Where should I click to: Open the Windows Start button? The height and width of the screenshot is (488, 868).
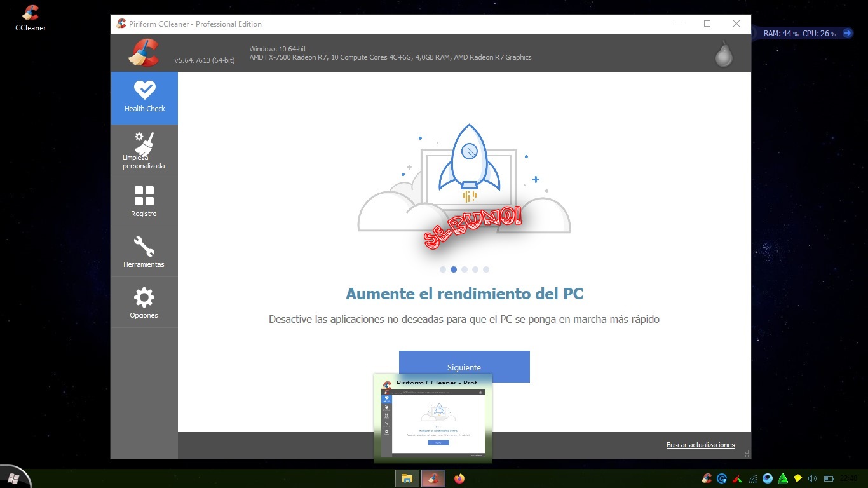[x=14, y=478]
